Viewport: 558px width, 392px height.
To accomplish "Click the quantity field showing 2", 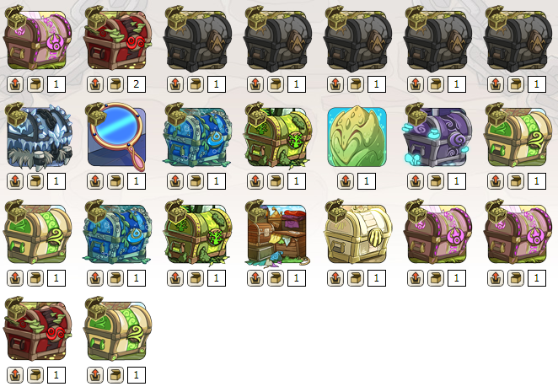I will (137, 84).
